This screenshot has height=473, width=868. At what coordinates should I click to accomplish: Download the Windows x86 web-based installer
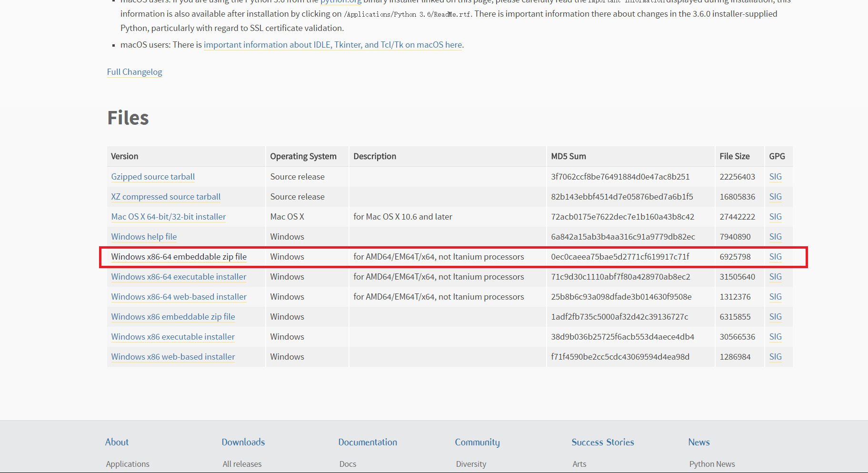173,357
